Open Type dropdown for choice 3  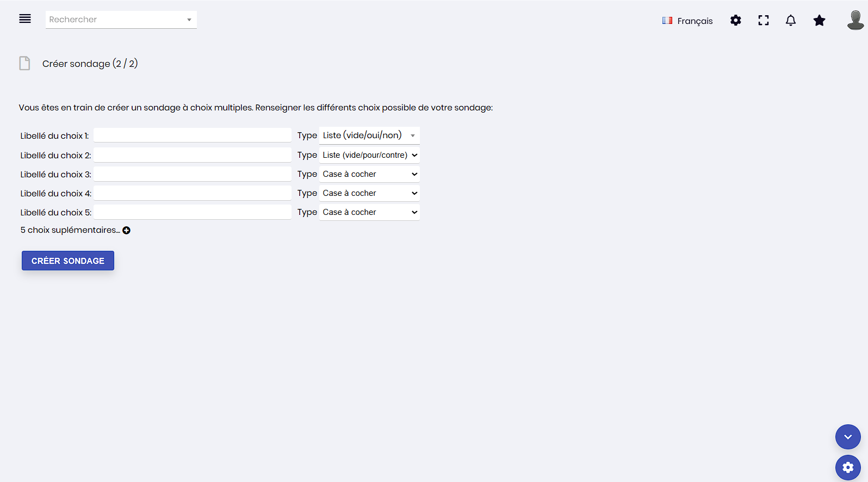pyautogui.click(x=369, y=174)
